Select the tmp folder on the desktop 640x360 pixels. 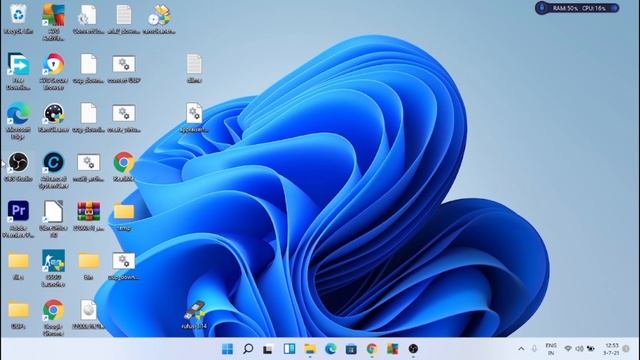click(124, 216)
